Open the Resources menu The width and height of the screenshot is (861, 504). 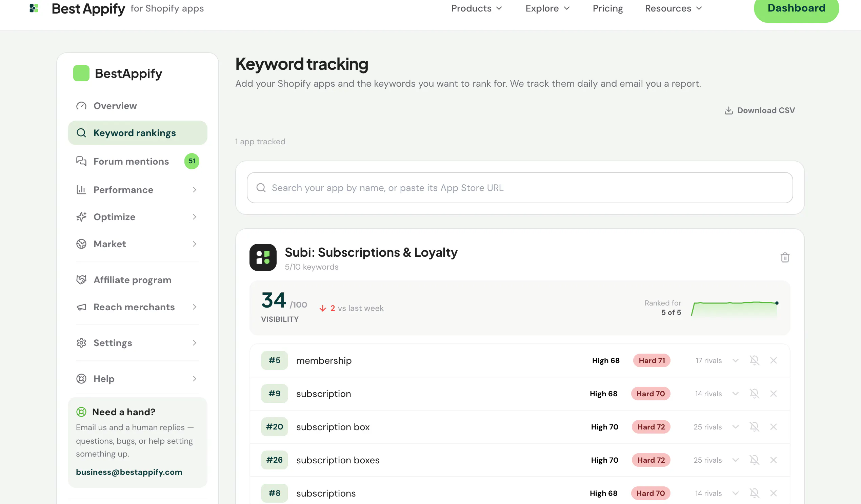(674, 8)
